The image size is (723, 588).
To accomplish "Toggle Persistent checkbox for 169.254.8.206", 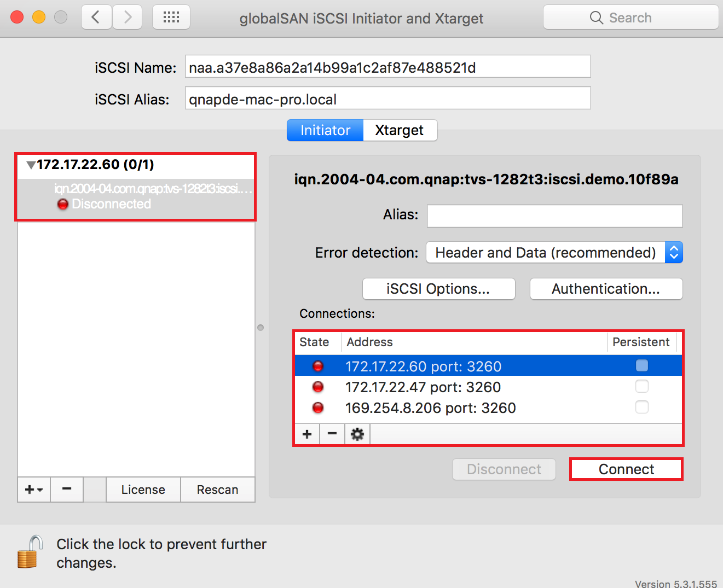I will pos(641,407).
